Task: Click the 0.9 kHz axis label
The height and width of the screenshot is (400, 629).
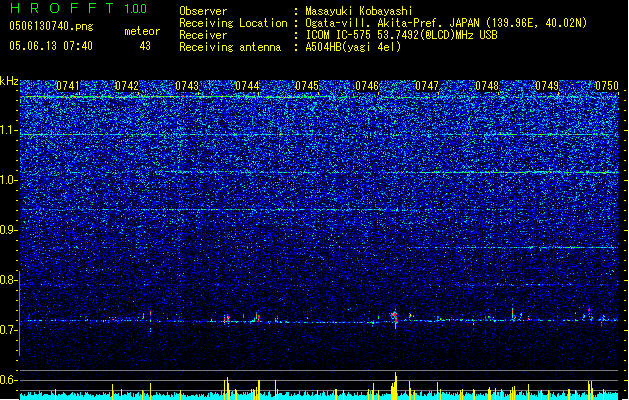Action: pyautogui.click(x=9, y=230)
